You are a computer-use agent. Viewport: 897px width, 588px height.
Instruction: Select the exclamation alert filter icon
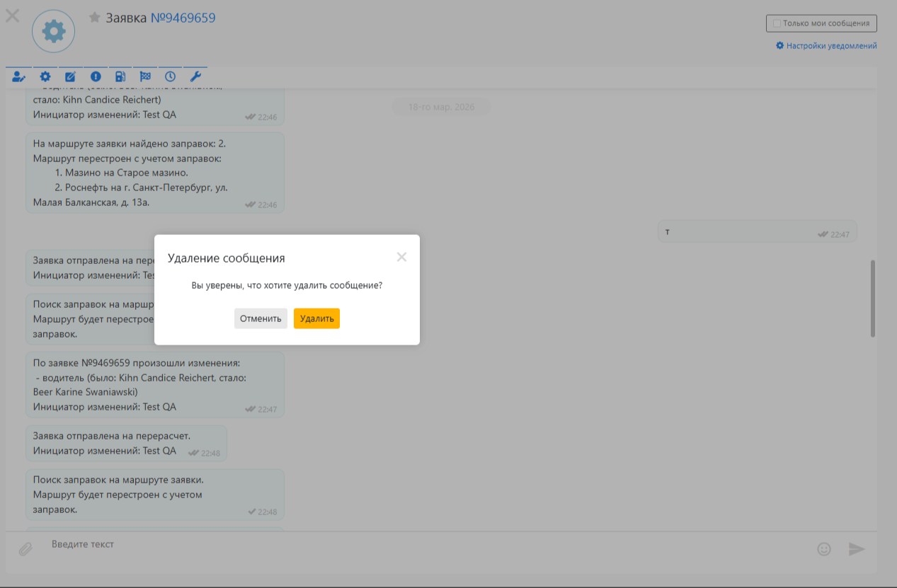(x=96, y=76)
